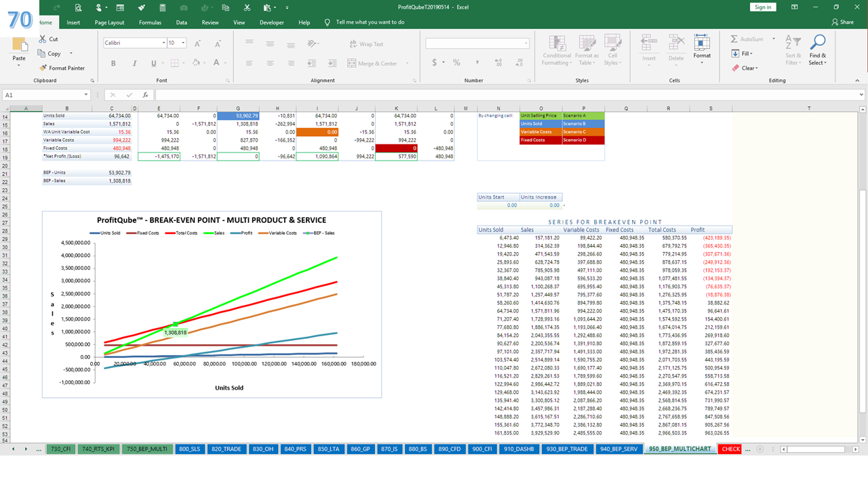Screen dimensions: 868x488
Task: Click the Accounting dollar sign format icon
Action: pos(434,63)
